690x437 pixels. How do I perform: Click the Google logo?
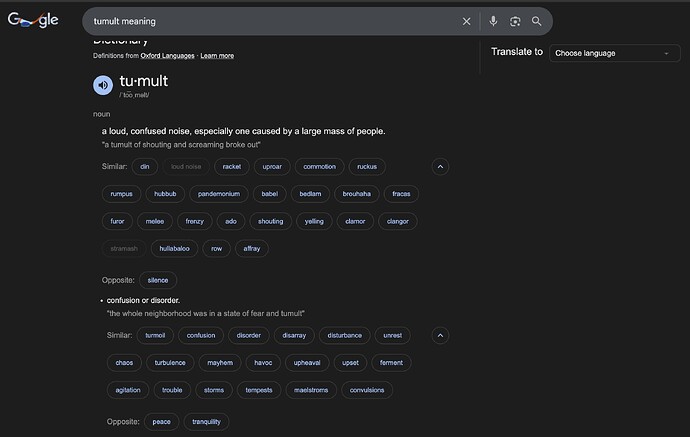(33, 21)
